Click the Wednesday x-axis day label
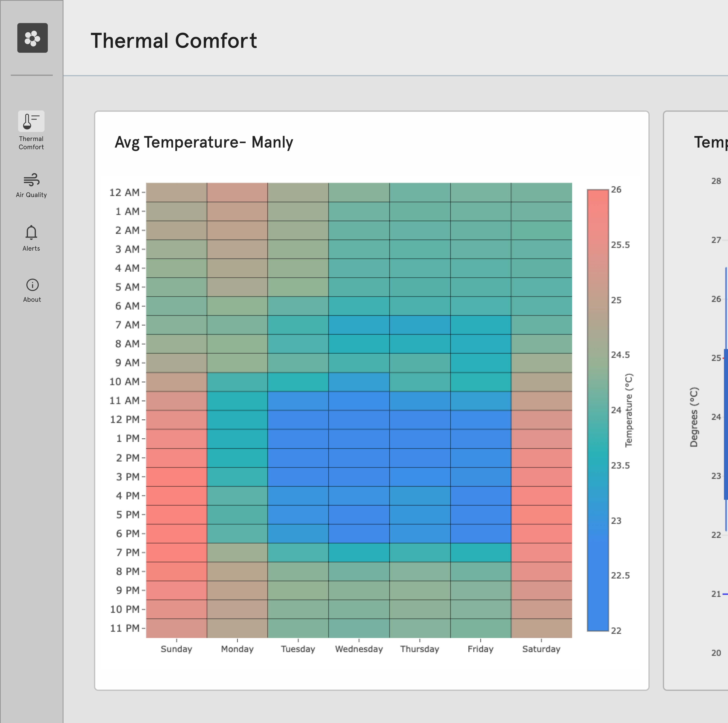 click(359, 649)
